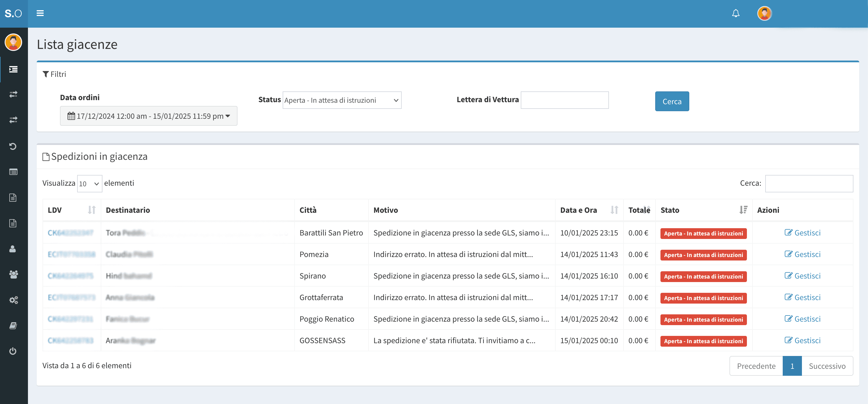Select the indented list icon in sidebar
This screenshot has height=404, width=868.
click(13, 69)
